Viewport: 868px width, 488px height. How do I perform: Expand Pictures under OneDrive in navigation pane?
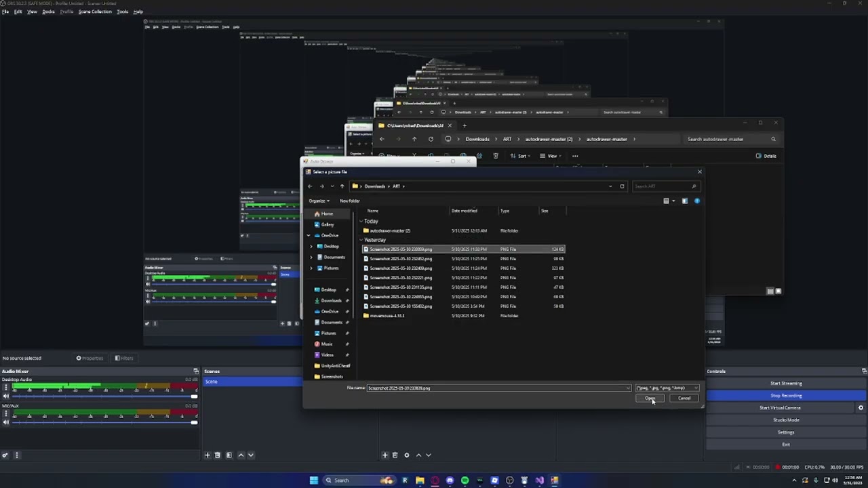pyautogui.click(x=311, y=268)
